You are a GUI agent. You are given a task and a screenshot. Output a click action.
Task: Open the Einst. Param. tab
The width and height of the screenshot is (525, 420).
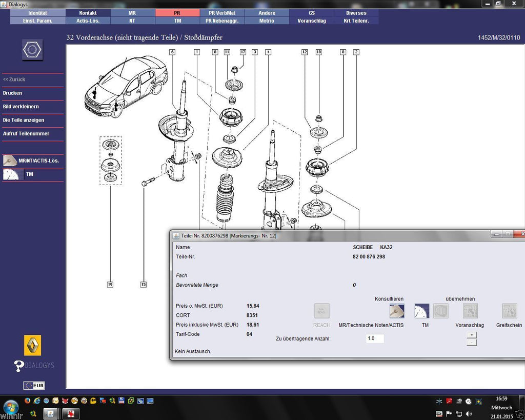[38, 21]
